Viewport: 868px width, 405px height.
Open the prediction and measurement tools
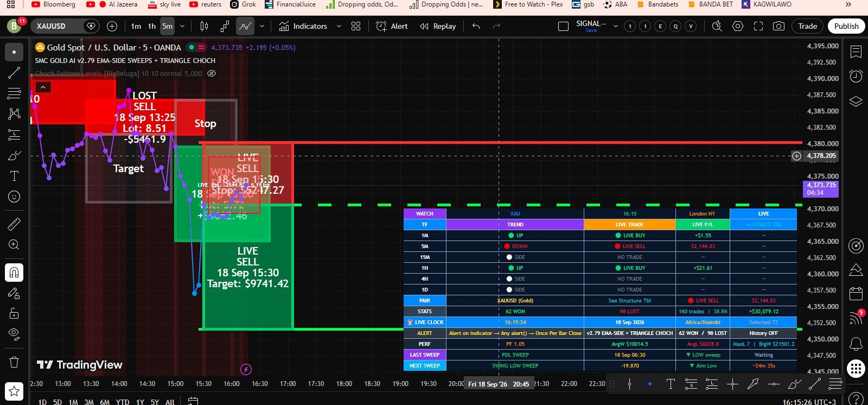pos(14,135)
